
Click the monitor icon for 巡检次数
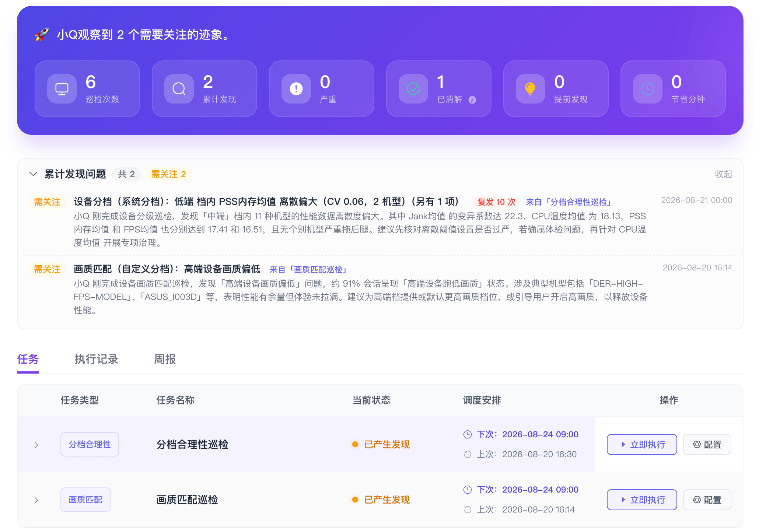(x=62, y=89)
